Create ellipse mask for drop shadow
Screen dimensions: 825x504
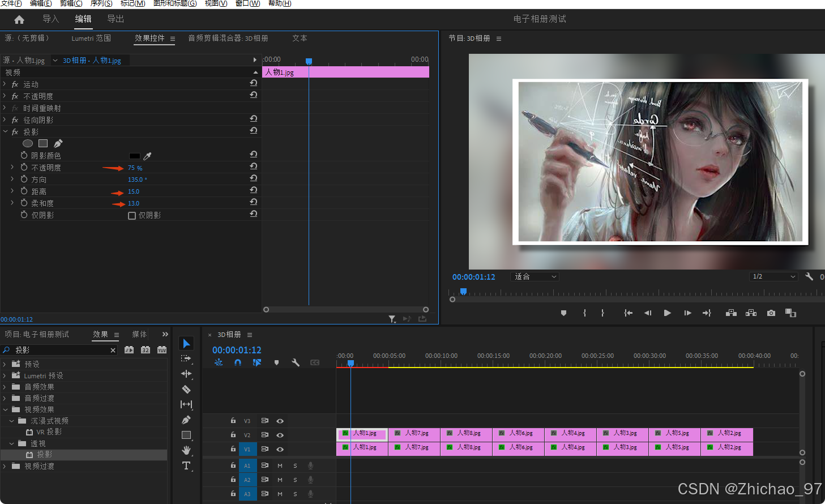pos(28,143)
